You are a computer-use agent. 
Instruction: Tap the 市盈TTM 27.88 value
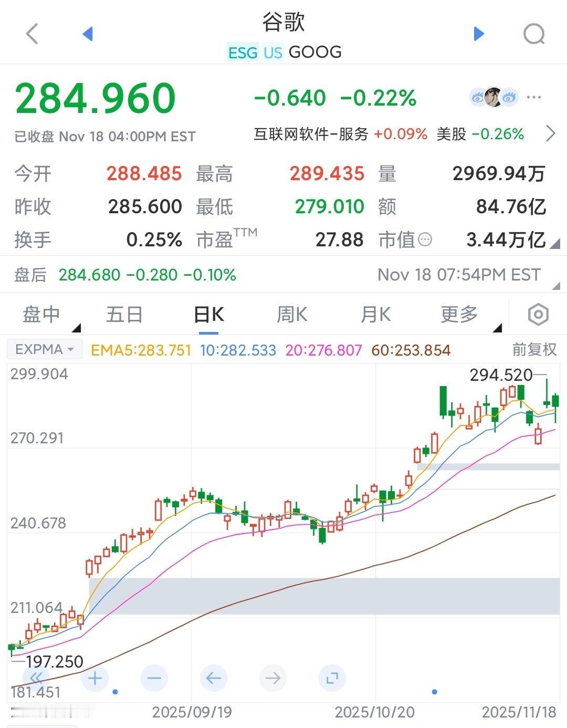click(339, 240)
